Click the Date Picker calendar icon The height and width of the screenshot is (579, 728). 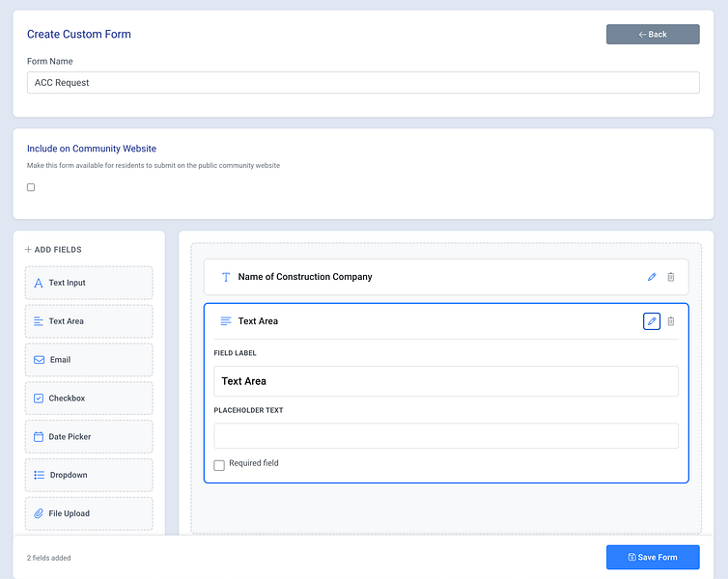click(x=39, y=437)
